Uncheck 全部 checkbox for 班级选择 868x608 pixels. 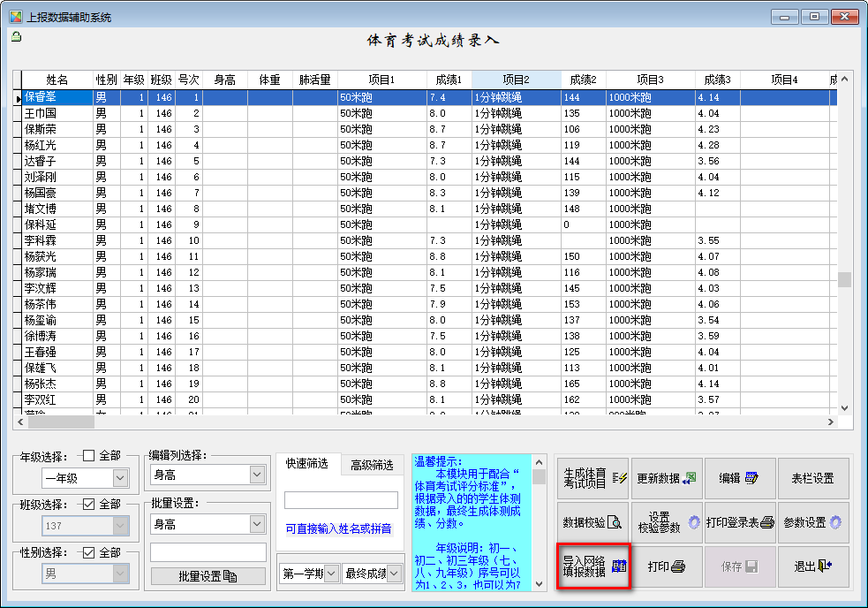click(x=88, y=504)
